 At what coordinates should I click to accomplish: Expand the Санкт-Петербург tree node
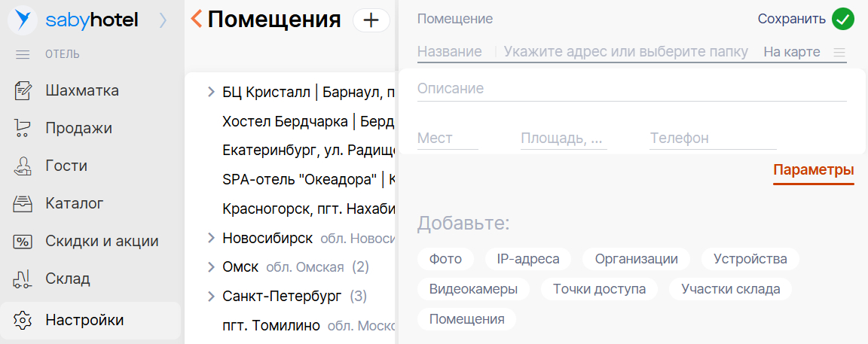(x=211, y=296)
